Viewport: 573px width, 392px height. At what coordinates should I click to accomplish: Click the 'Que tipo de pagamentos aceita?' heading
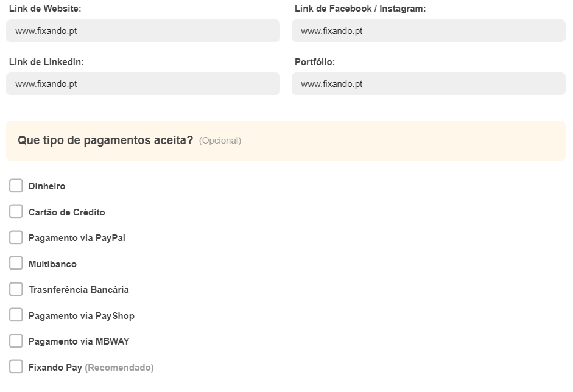coord(105,140)
